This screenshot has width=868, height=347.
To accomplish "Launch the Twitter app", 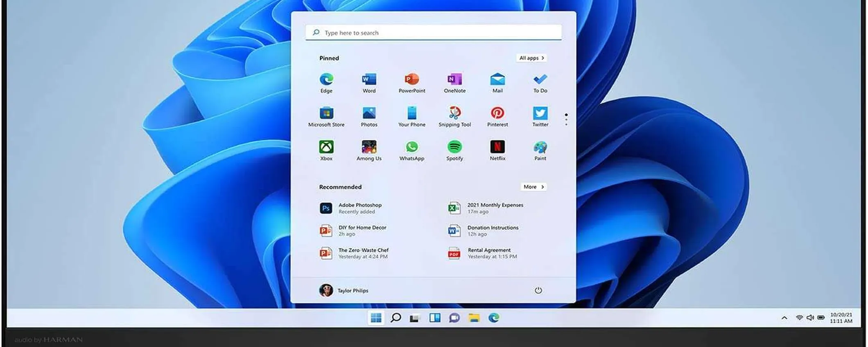I will click(540, 117).
